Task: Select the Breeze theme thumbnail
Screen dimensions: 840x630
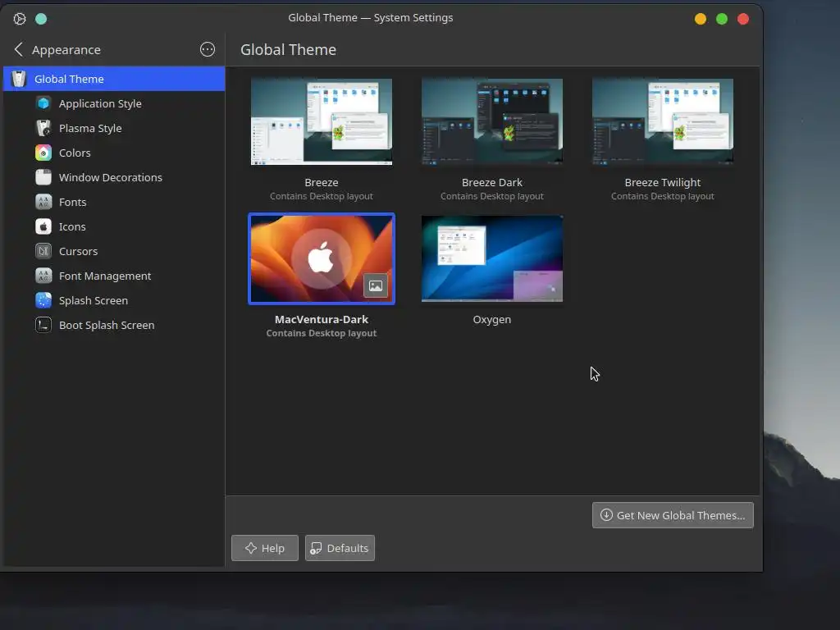Action: coord(322,121)
